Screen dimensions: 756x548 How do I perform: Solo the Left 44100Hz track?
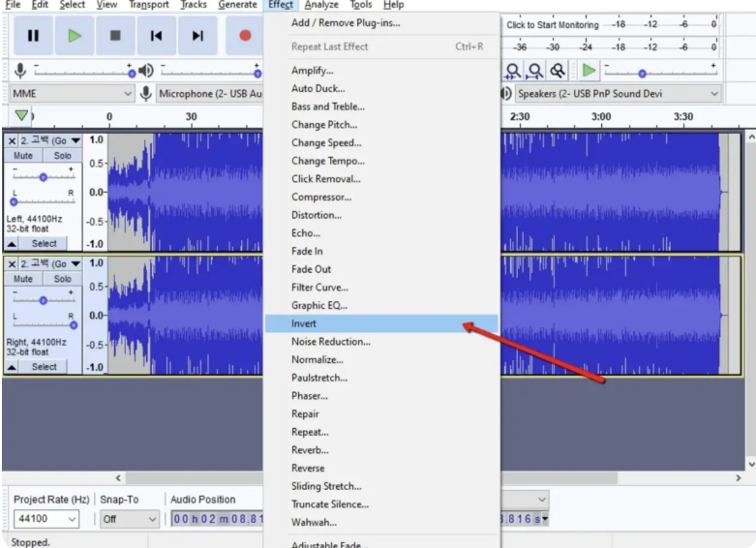62,155
